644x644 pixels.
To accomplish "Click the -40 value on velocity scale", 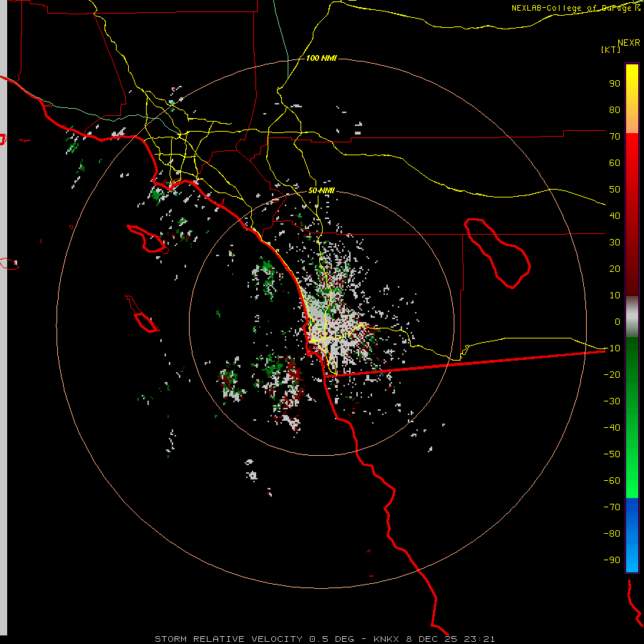I will point(612,428).
